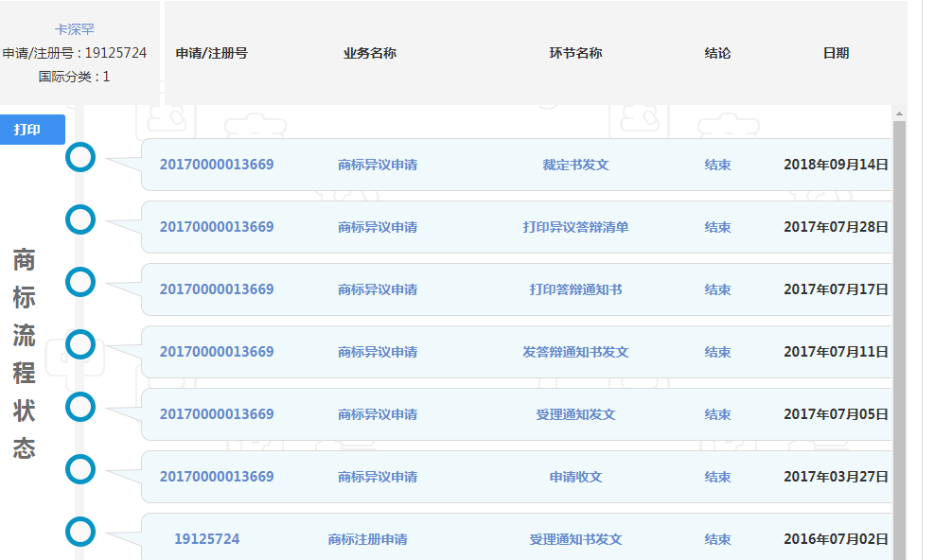952x560 pixels.
Task: Click the timeline node beside 受理通知书发文 row
Action: coord(80,531)
